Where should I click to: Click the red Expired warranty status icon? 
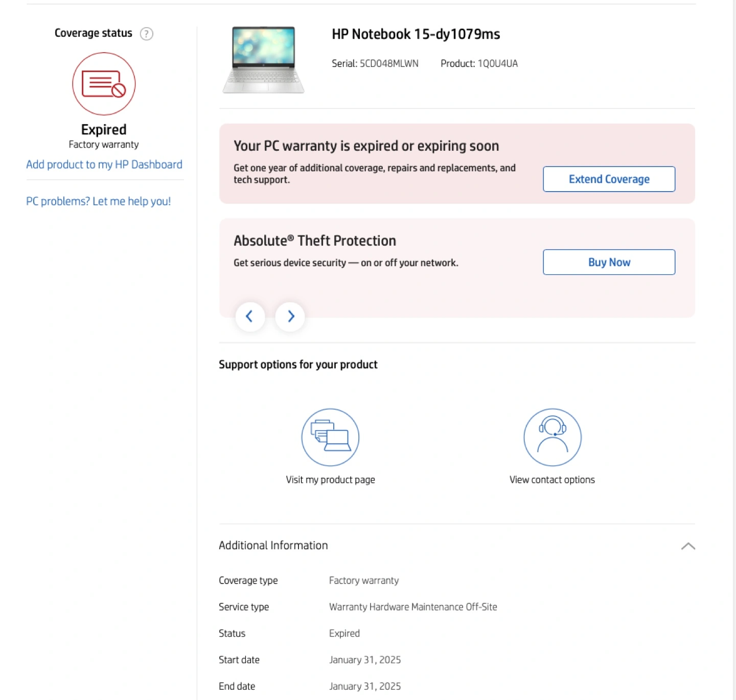coord(104,84)
